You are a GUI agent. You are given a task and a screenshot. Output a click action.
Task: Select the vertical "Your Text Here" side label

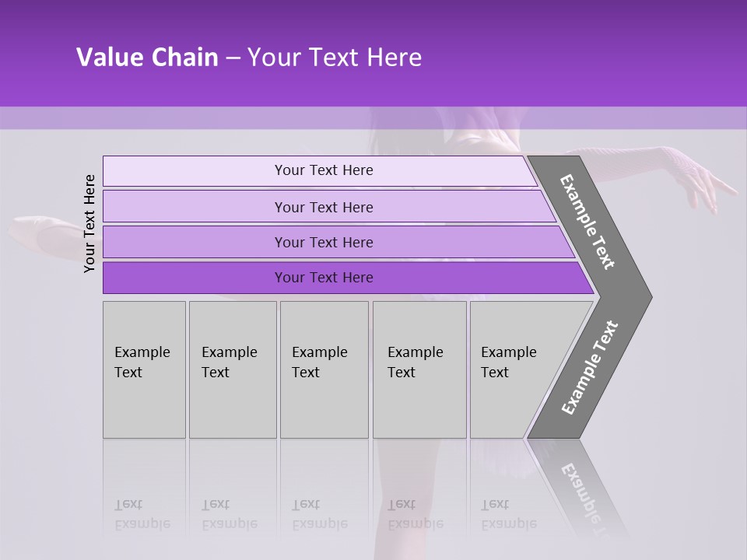click(x=89, y=223)
